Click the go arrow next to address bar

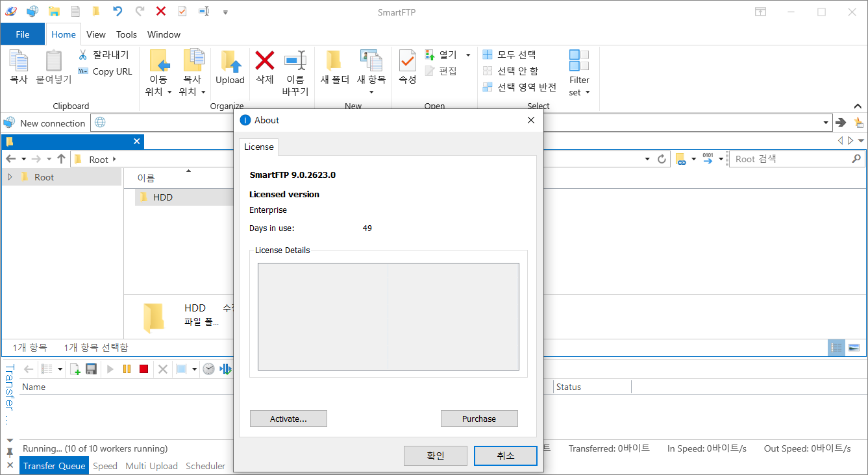point(841,123)
